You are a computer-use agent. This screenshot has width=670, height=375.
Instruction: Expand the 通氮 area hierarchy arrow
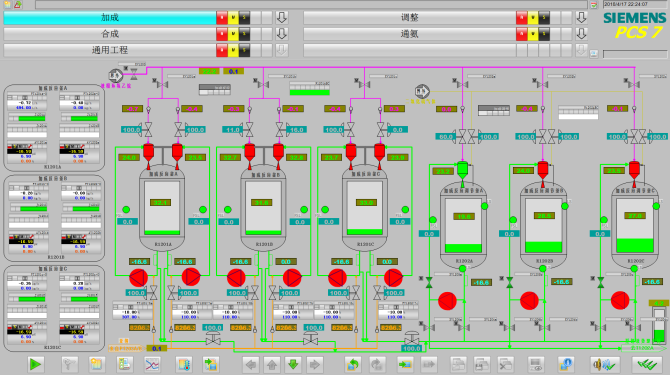(x=581, y=34)
